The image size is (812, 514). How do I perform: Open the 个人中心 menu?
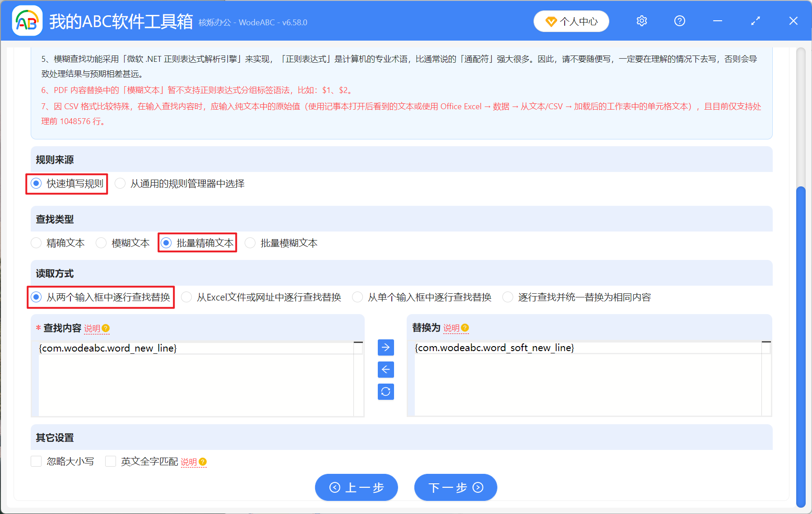coord(571,21)
